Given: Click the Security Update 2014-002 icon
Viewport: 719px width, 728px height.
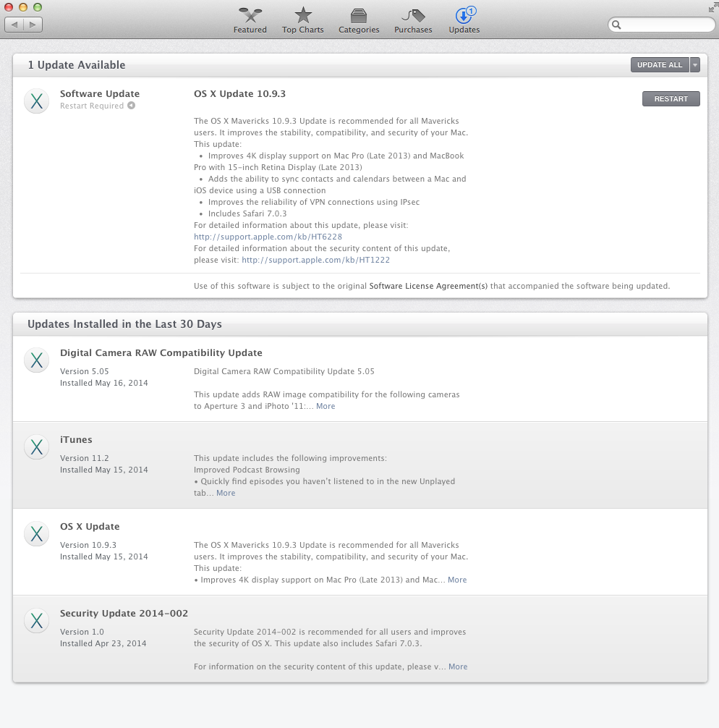Looking at the screenshot, I should tap(37, 620).
